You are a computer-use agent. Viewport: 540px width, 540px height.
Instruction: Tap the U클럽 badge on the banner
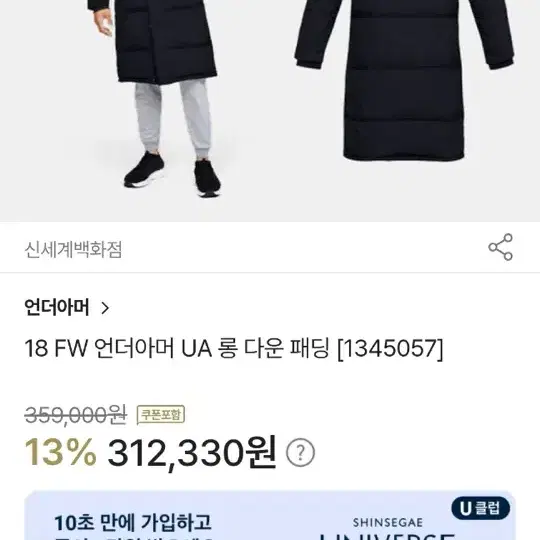click(x=481, y=508)
